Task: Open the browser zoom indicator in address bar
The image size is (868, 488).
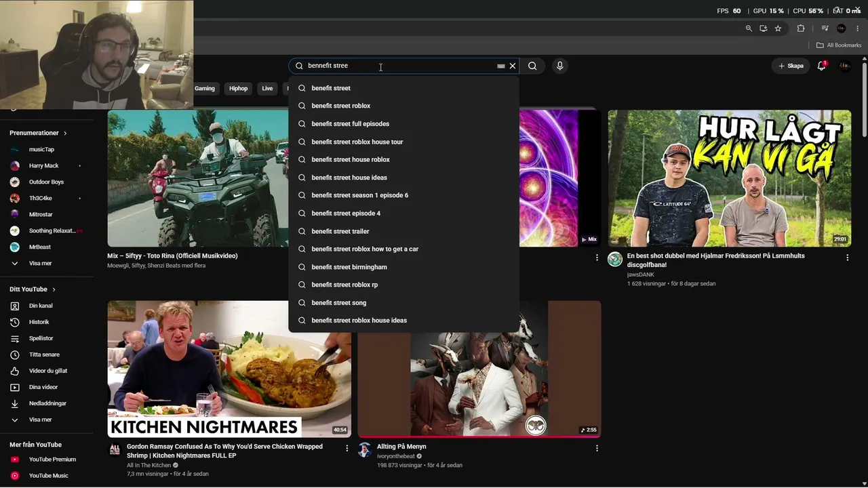Action: click(x=749, y=28)
